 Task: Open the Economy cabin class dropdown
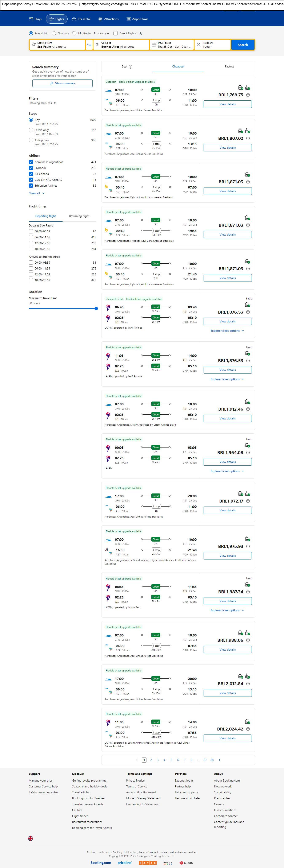point(102,33)
